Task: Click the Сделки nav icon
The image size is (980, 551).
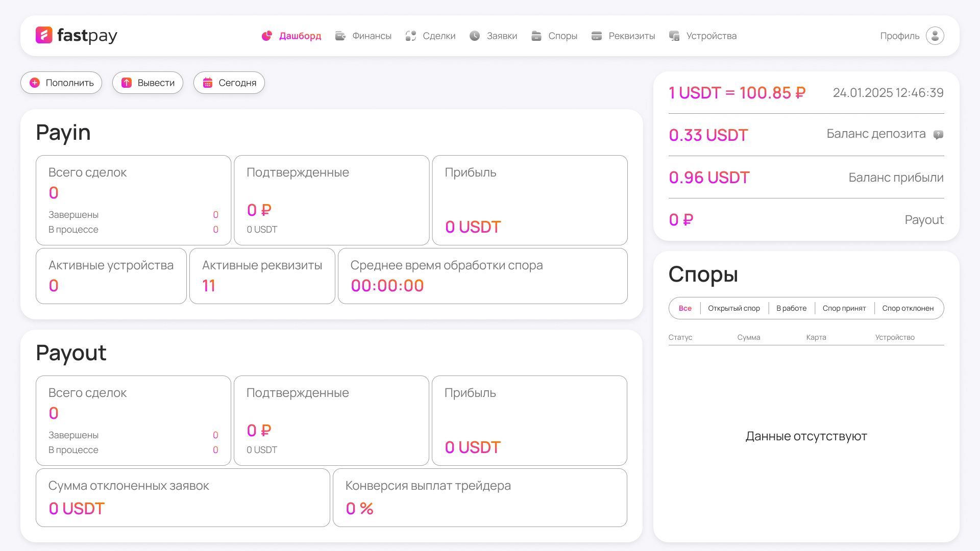Action: 411,36
